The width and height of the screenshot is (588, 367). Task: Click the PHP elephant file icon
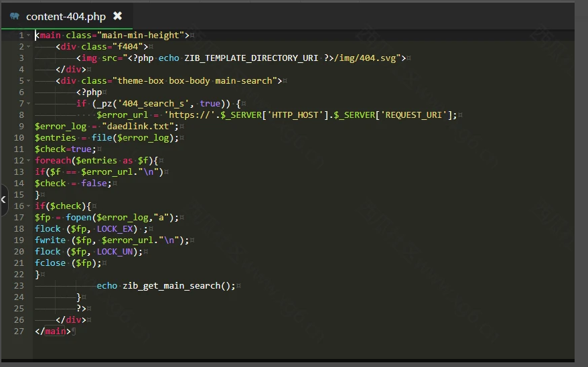coord(15,16)
